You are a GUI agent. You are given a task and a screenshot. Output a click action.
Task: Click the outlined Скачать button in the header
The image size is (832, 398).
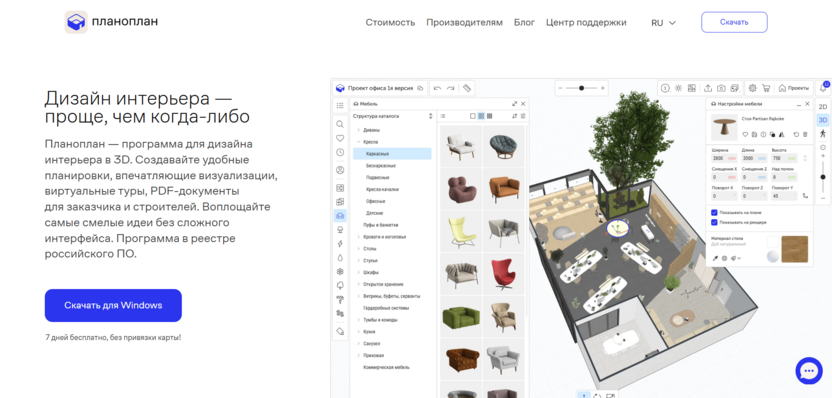pyautogui.click(x=734, y=22)
